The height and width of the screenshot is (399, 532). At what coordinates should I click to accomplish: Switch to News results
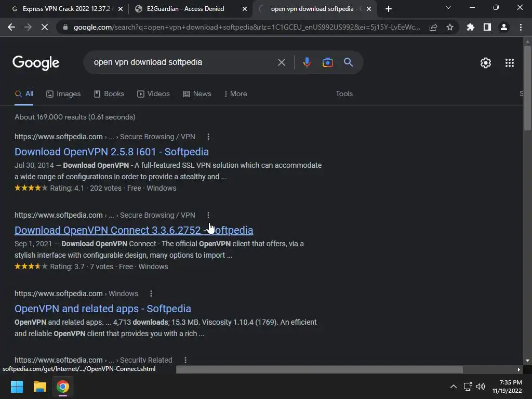[x=197, y=94]
